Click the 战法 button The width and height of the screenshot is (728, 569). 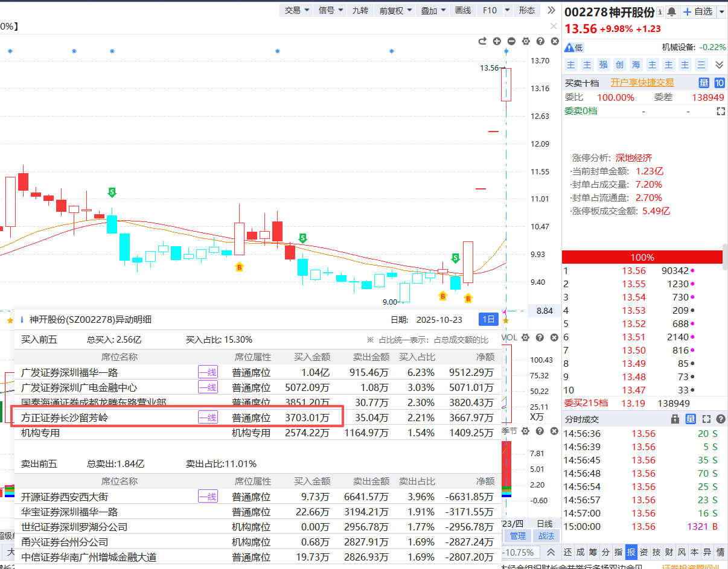pos(546,536)
